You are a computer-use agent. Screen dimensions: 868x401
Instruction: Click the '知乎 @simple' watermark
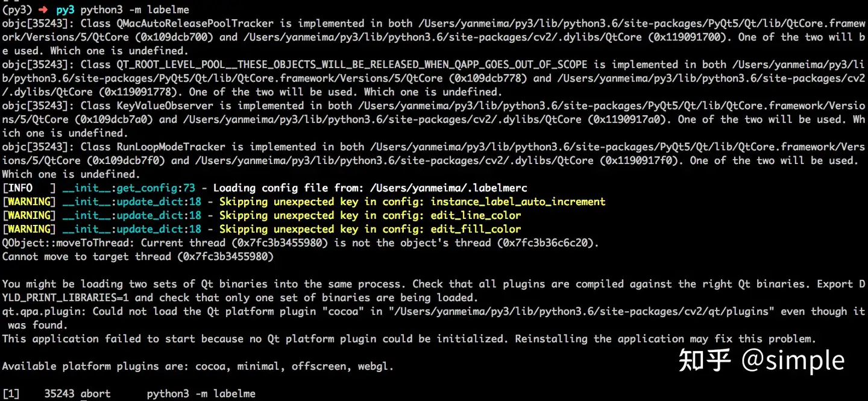pyautogui.click(x=761, y=360)
